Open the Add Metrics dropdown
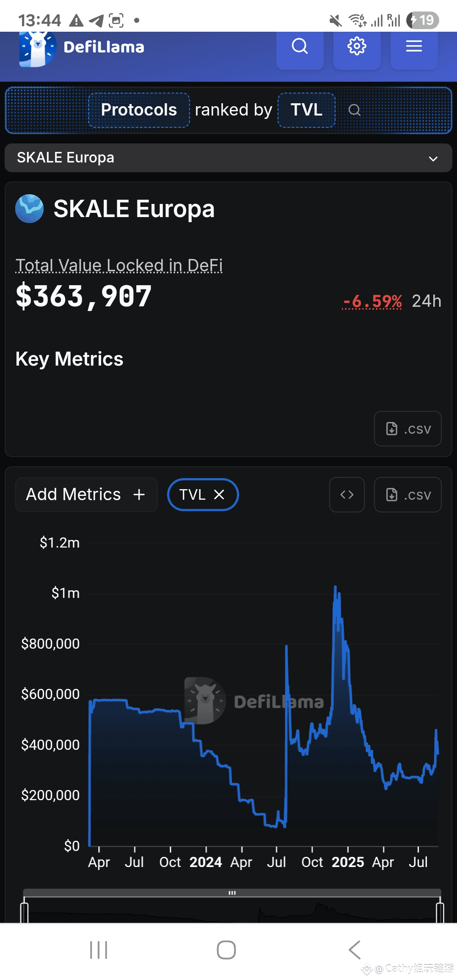Screen dimensions: 457x980 tap(86, 495)
